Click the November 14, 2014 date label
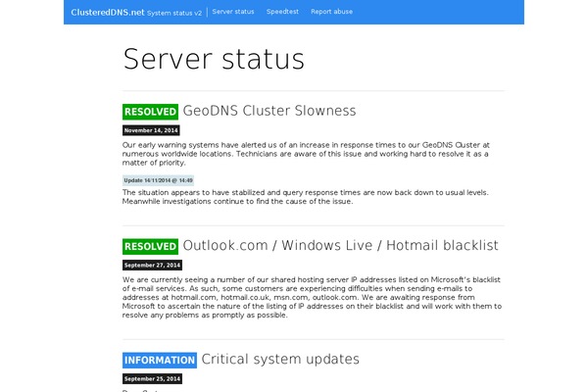The width and height of the screenshot is (588, 392). [x=151, y=130]
